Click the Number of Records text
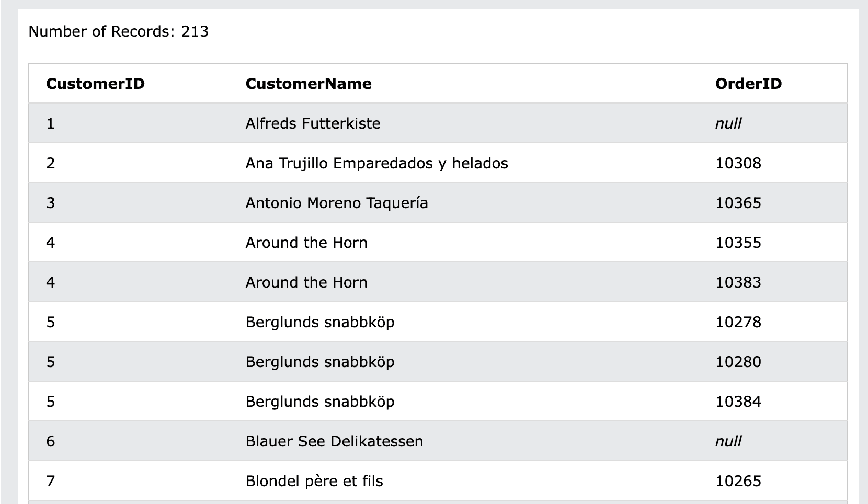This screenshot has height=504, width=868. tap(118, 32)
